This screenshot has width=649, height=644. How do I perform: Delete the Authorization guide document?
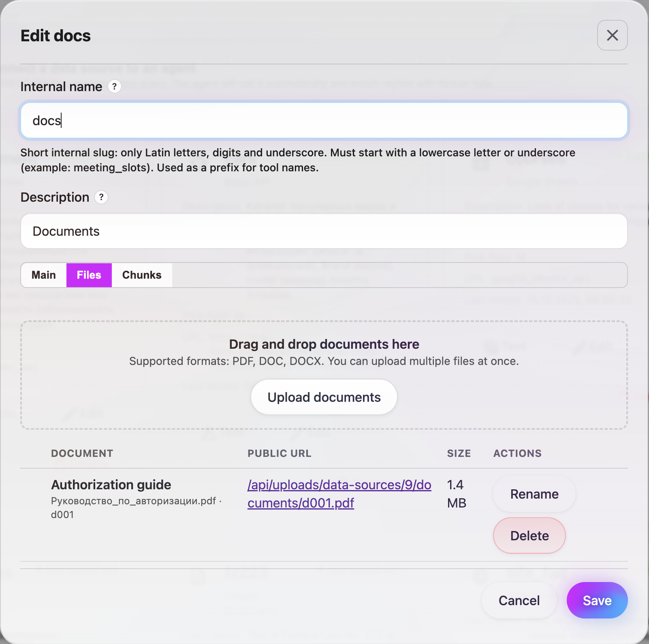coord(529,536)
